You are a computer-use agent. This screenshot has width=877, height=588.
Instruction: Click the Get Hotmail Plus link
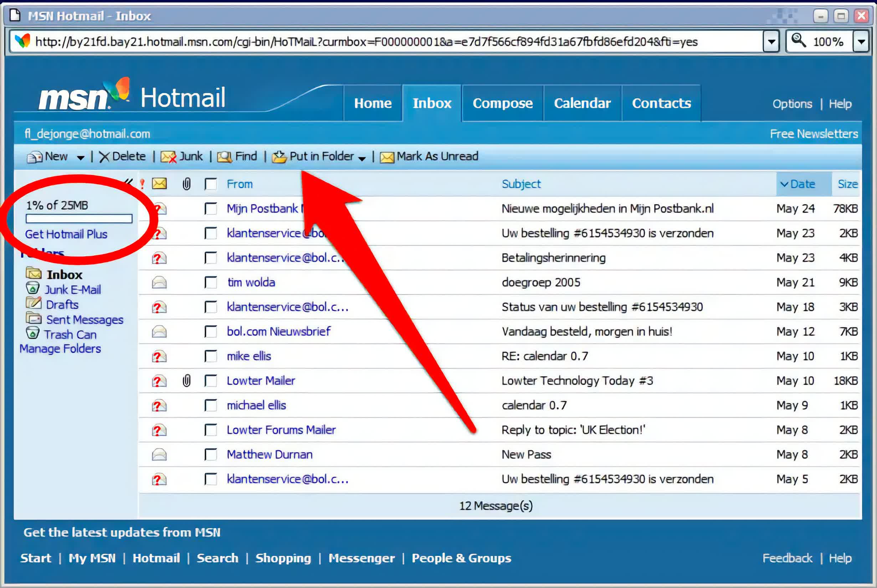point(66,234)
